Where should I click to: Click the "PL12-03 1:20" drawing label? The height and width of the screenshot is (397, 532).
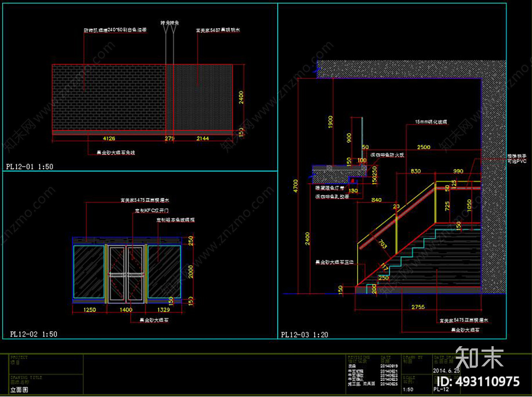(305, 335)
